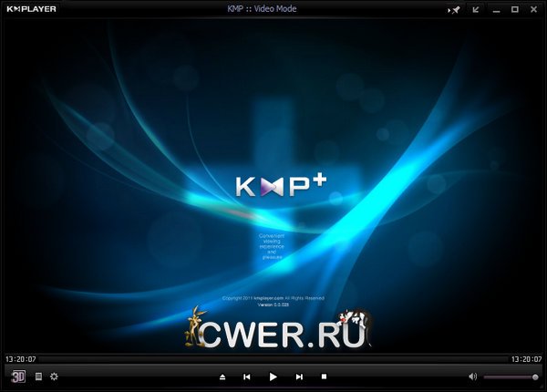Viewport: 547px width, 392px height.
Task: Adjust the volume slider
Action: point(511,377)
